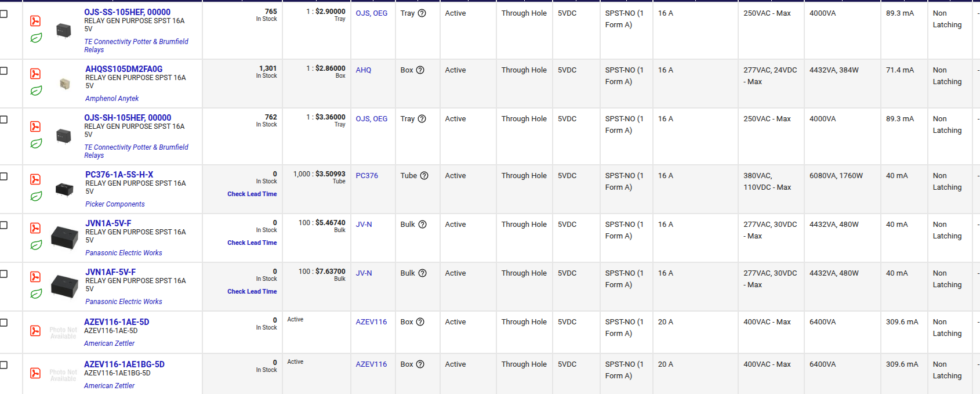Open Amphenol Anytek manufacturer link

pos(112,99)
